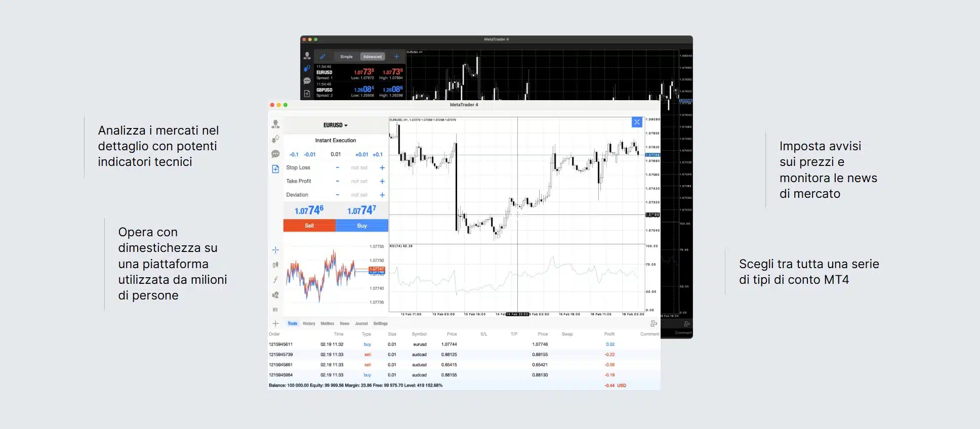Screen dimensions: 980x429
Task: Select order 1215945861 row
Action: pyautogui.click(x=464, y=365)
